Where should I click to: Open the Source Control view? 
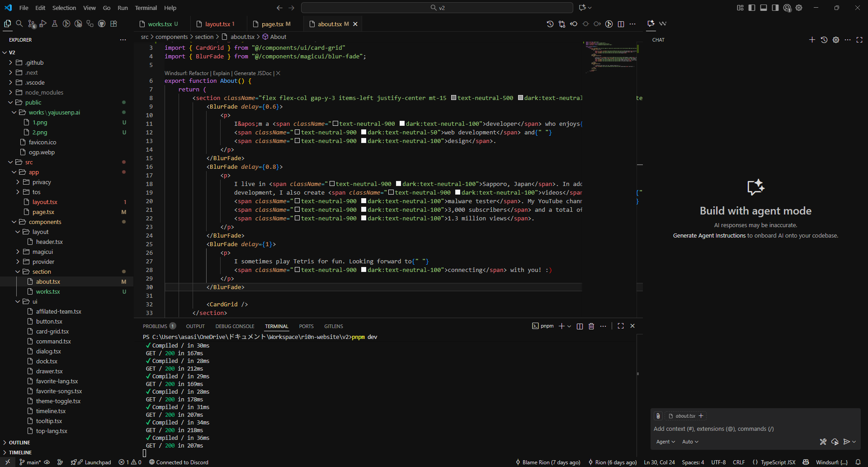pyautogui.click(x=31, y=24)
